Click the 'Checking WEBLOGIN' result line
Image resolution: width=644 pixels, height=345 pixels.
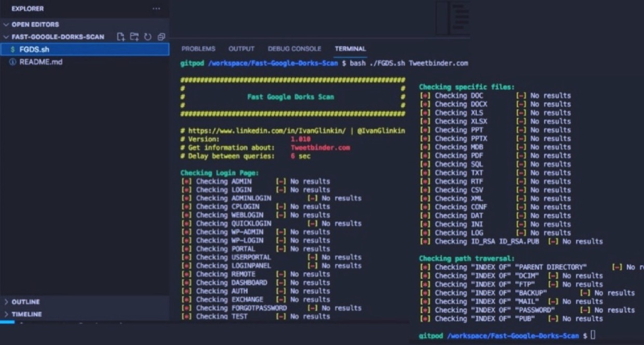tap(256, 215)
